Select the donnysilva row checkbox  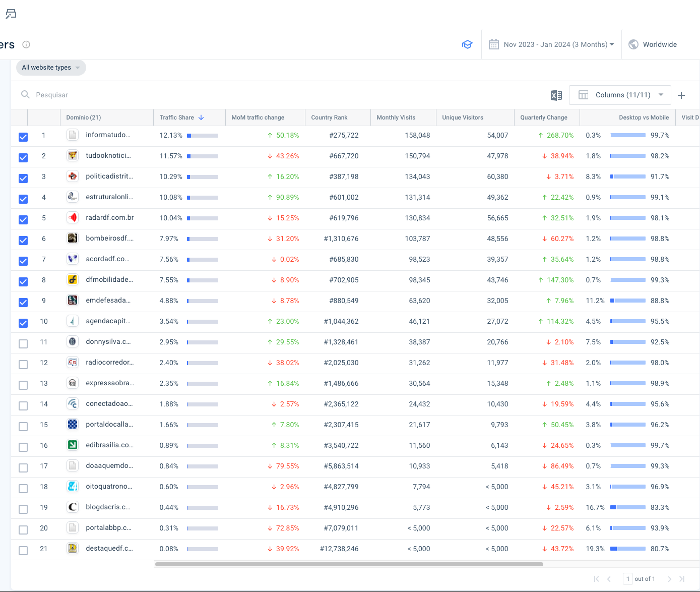[23, 344]
